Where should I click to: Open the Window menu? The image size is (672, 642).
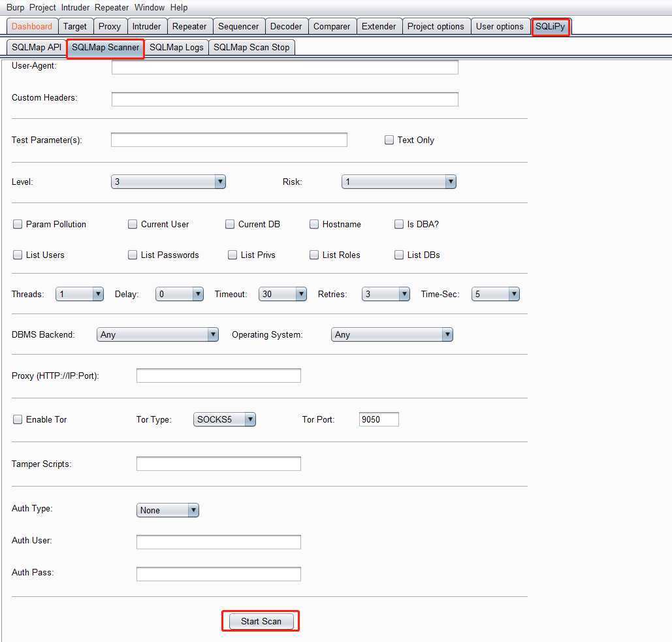(149, 7)
